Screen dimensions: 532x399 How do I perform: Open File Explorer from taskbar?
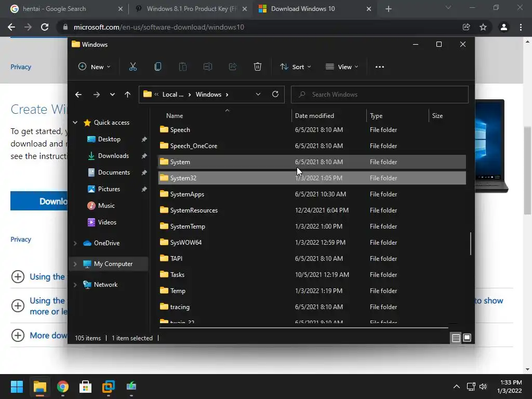point(39,387)
